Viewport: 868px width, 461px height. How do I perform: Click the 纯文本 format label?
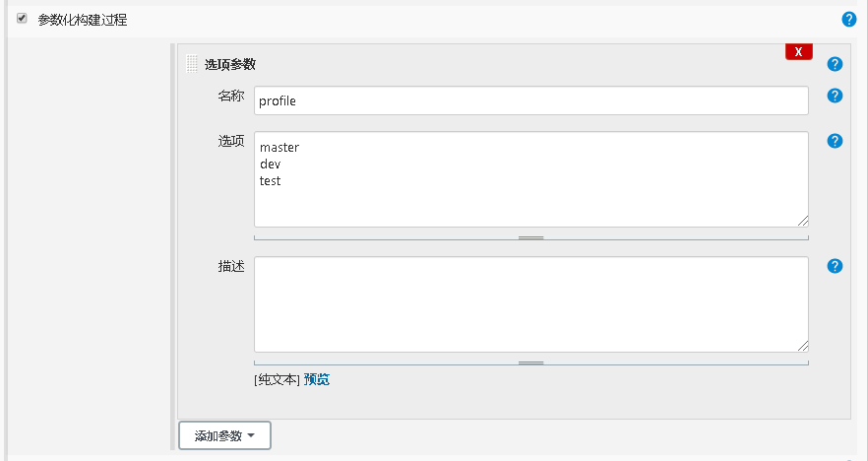coord(277,379)
